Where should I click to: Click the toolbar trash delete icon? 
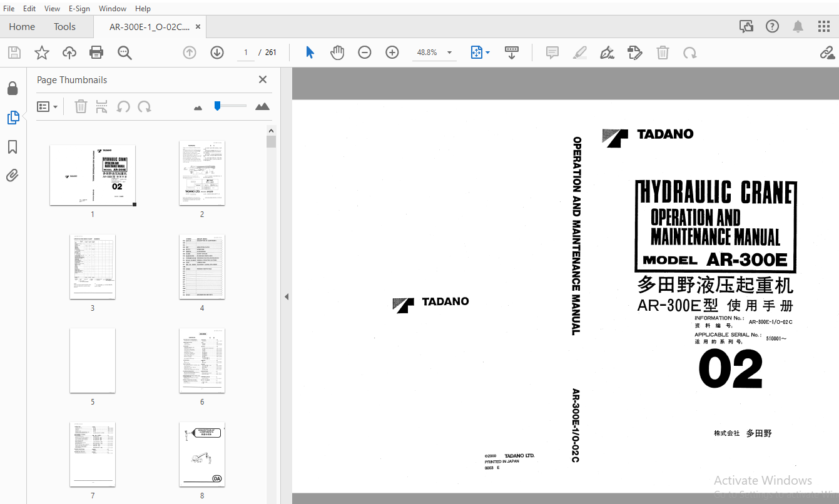[663, 53]
